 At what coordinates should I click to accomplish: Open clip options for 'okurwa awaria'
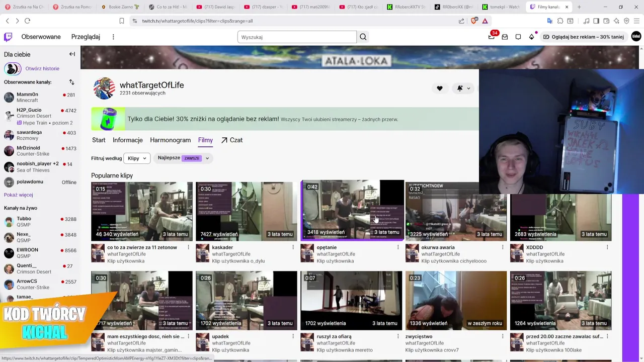[x=503, y=247]
